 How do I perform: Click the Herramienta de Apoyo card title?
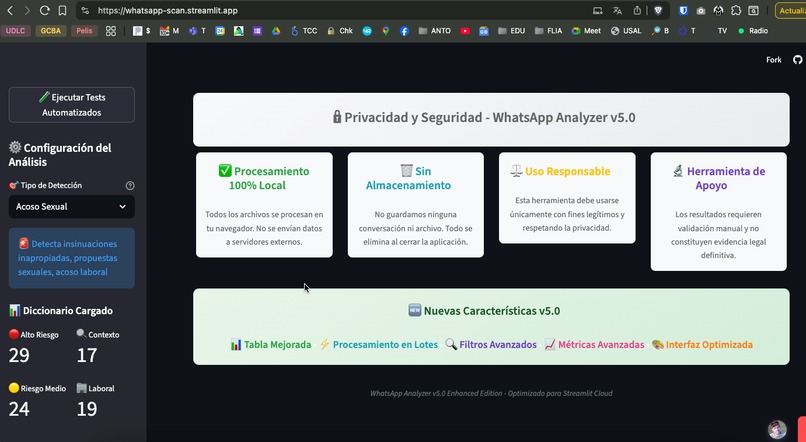pyautogui.click(x=719, y=178)
